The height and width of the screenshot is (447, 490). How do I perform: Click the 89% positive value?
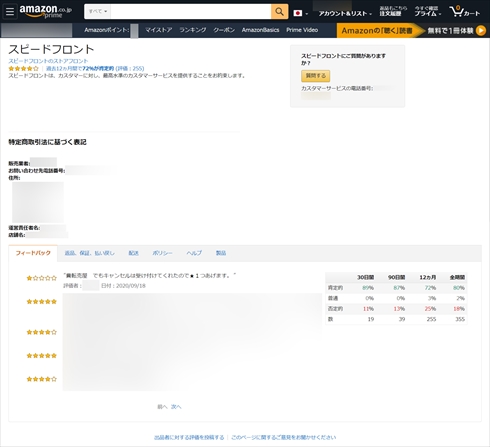(x=368, y=288)
